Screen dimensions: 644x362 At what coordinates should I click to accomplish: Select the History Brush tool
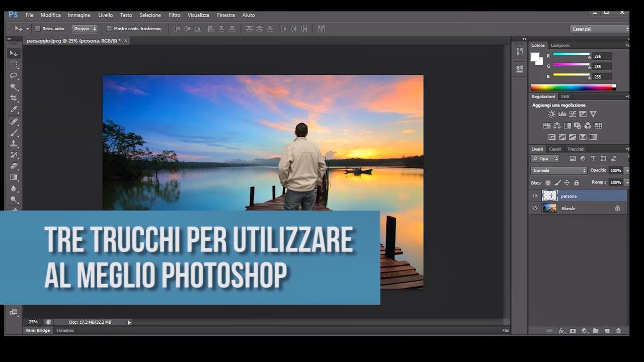(14, 155)
